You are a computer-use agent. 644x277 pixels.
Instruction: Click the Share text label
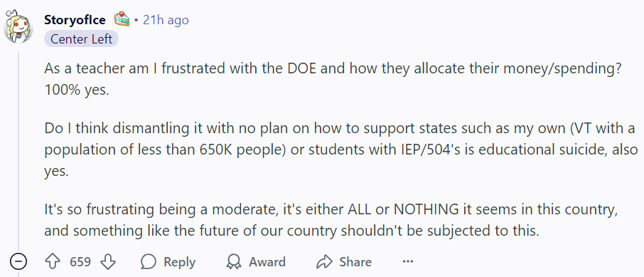tap(355, 262)
